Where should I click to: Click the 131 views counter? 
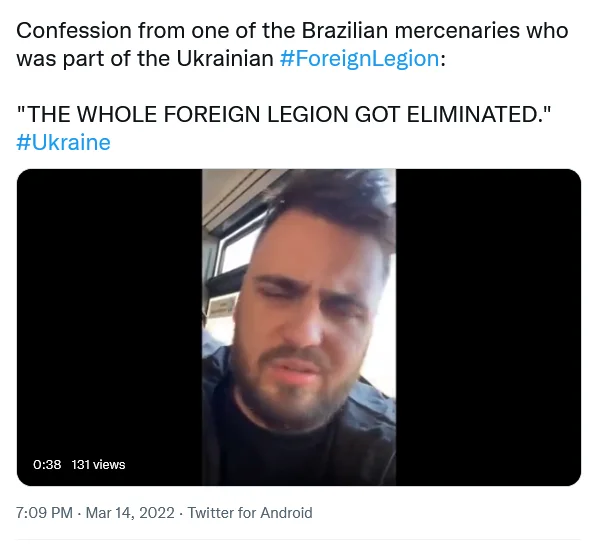pos(98,464)
